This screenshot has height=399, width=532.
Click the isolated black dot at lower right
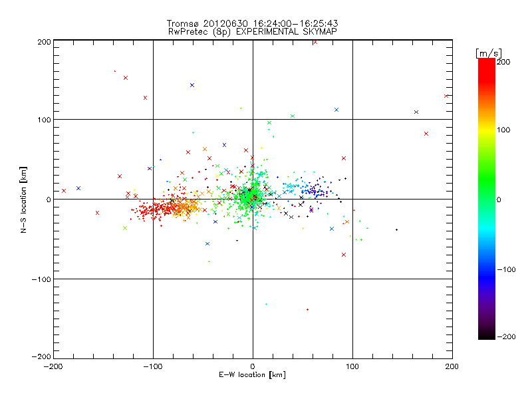(x=396, y=229)
